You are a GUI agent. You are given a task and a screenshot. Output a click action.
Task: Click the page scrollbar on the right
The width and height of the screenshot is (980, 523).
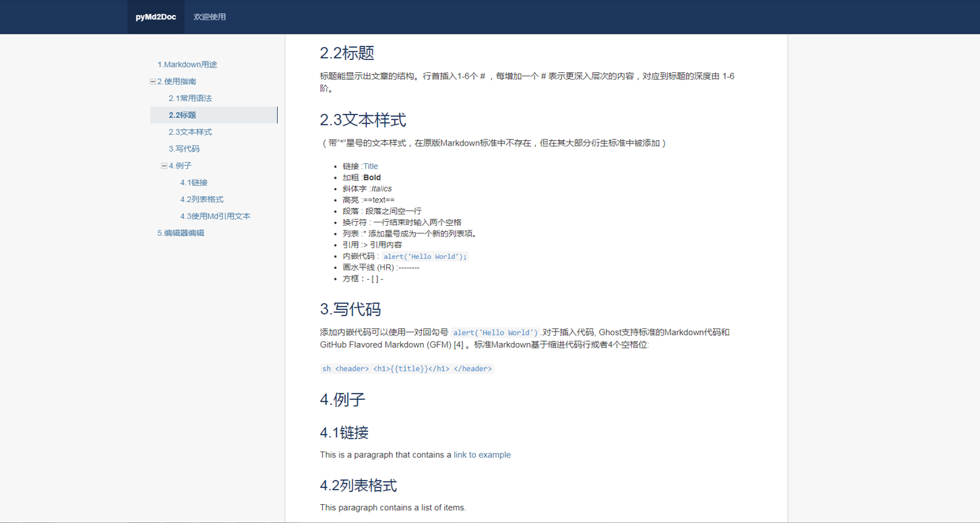point(975,202)
